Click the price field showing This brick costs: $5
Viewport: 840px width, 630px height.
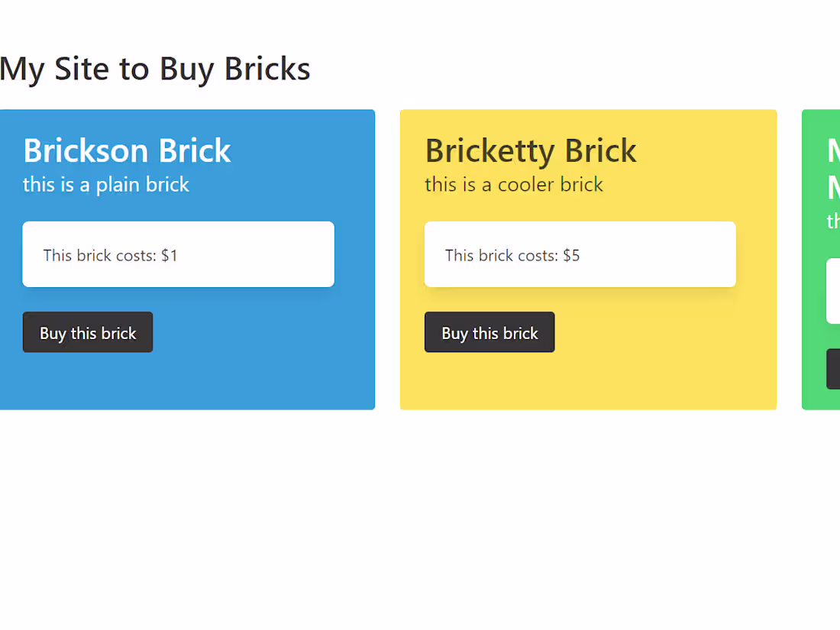click(580, 254)
